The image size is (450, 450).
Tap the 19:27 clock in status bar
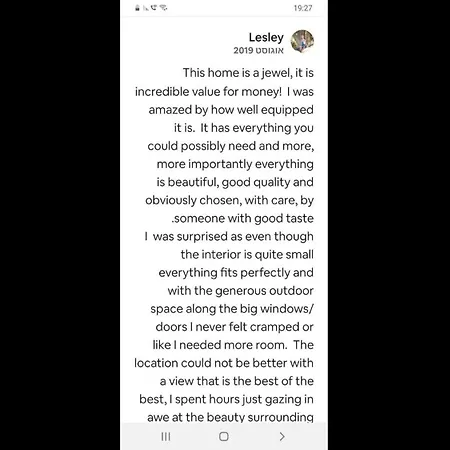pyautogui.click(x=303, y=8)
